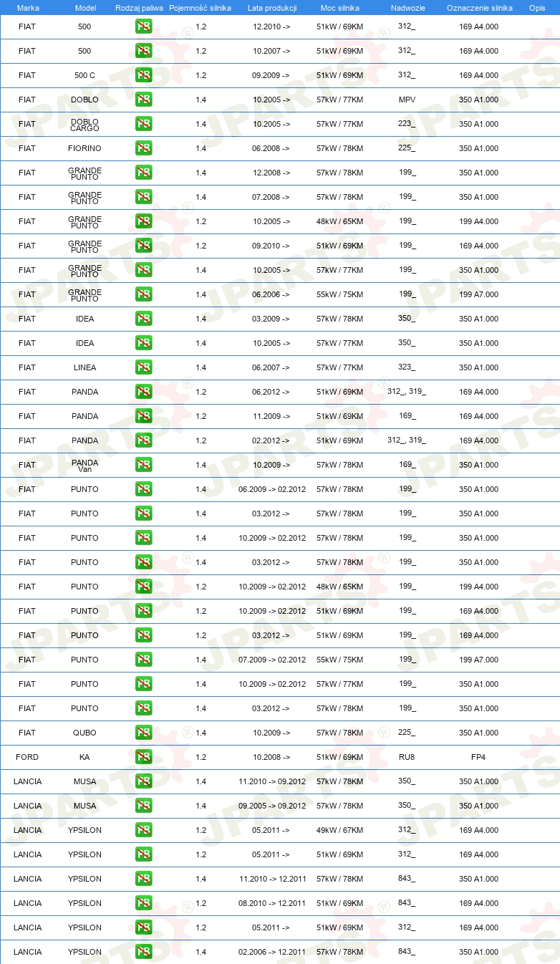Click the 323_ body code in LINEA row

[x=407, y=367]
